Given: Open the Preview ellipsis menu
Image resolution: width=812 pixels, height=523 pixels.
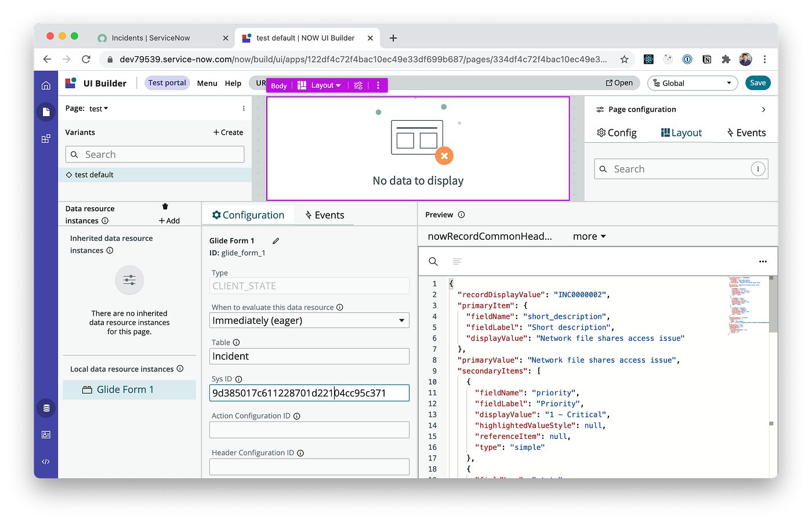Looking at the screenshot, I should (763, 261).
